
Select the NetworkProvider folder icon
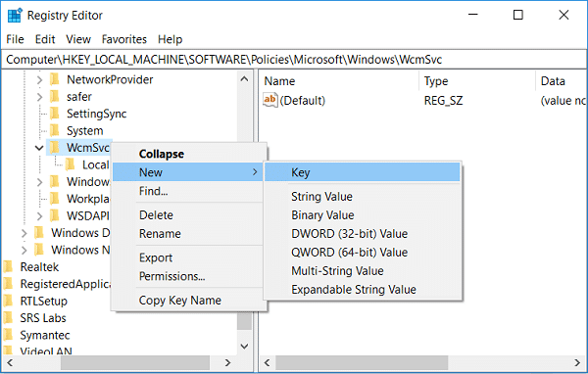tap(55, 79)
